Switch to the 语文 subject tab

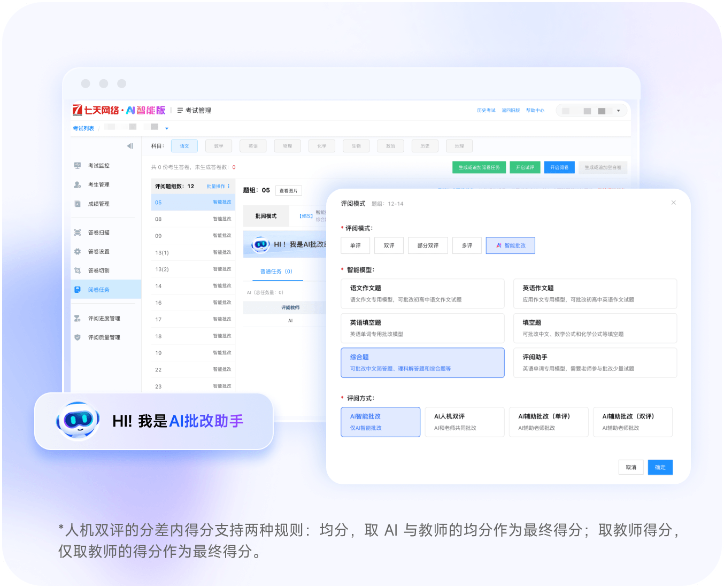(x=184, y=146)
